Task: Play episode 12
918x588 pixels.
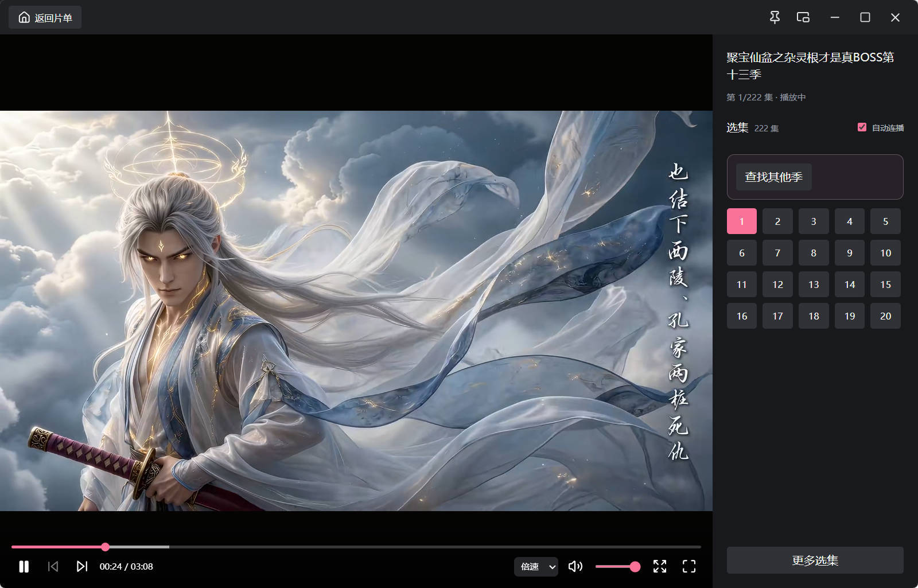Action: [x=777, y=285]
